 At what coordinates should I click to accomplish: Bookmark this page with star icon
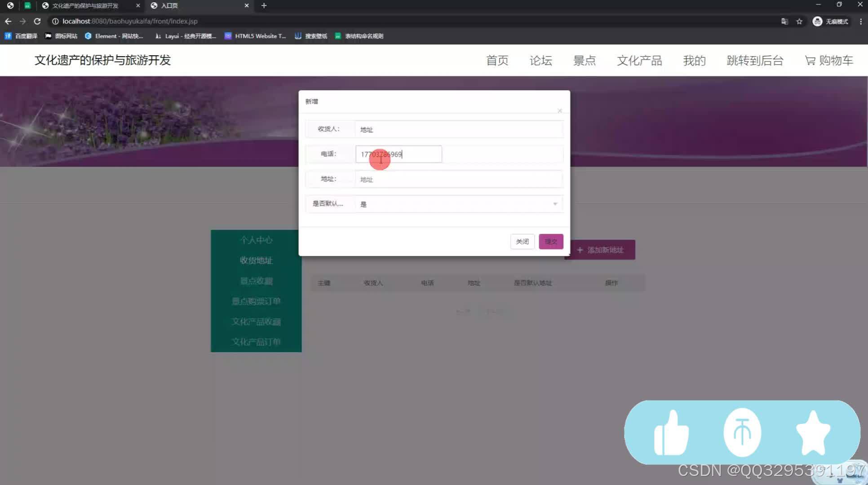click(x=799, y=21)
